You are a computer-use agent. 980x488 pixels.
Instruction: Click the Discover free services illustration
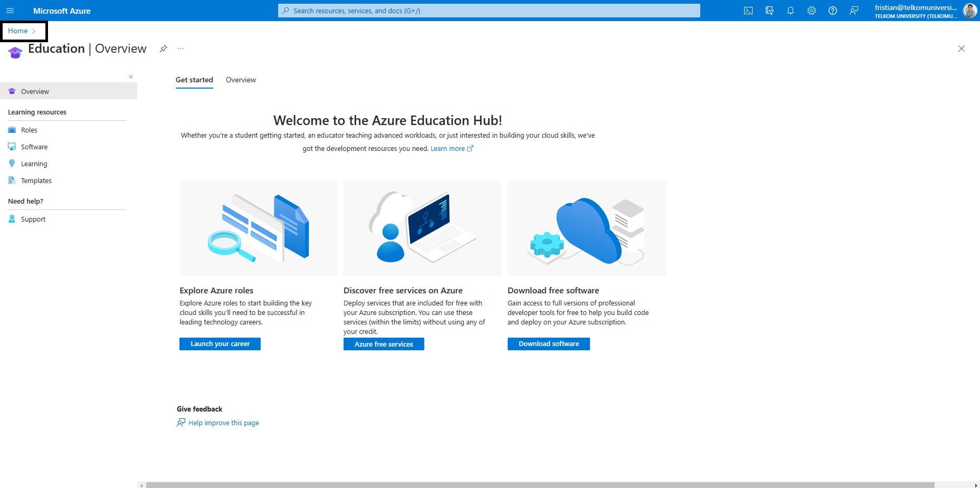pos(423,228)
